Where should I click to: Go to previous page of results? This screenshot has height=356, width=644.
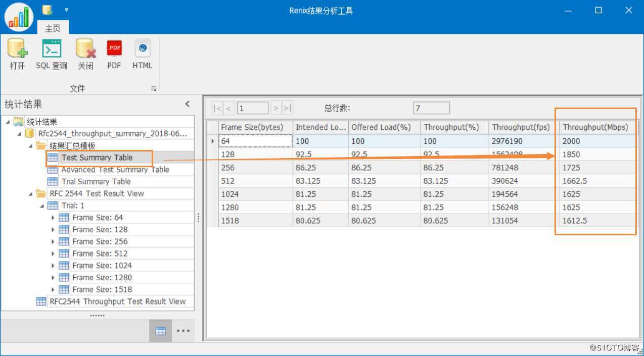[228, 108]
